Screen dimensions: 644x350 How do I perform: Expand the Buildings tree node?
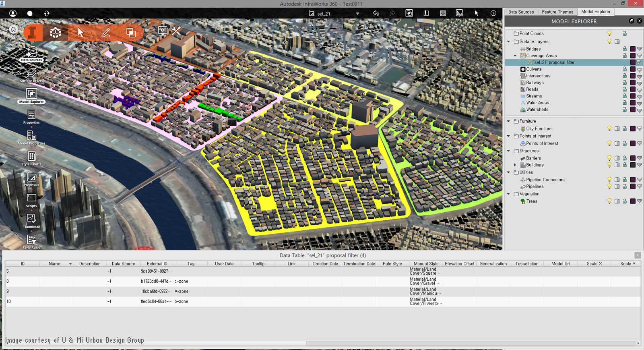(x=515, y=165)
